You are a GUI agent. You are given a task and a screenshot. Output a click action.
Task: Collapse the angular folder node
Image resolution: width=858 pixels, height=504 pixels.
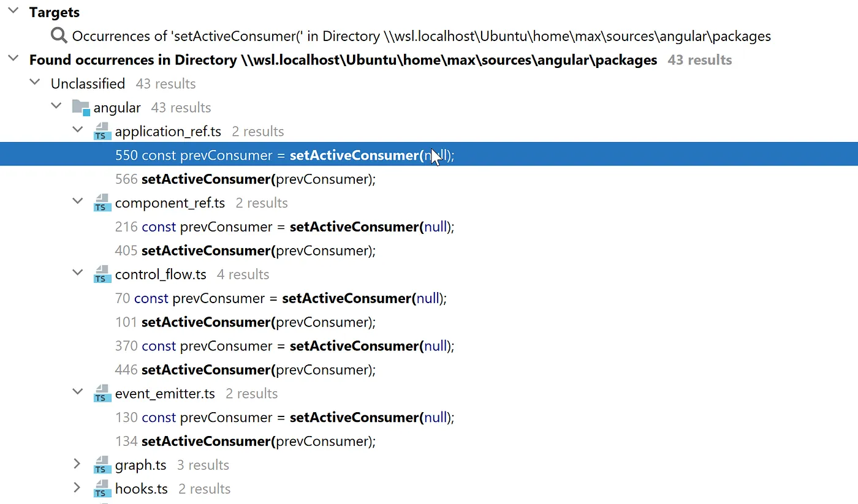pos(56,106)
